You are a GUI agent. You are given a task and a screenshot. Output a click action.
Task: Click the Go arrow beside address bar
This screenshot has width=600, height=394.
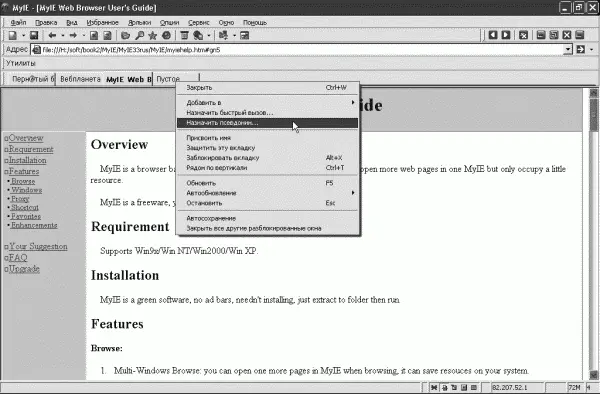point(580,49)
